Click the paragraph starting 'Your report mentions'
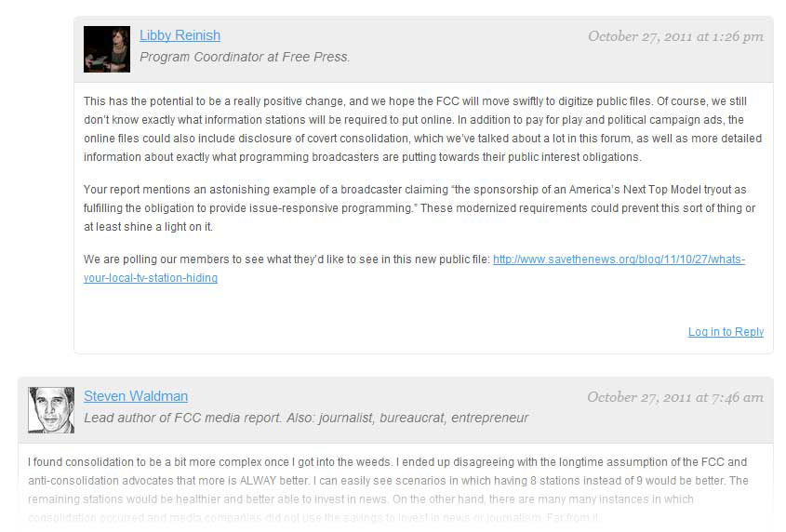The image size is (786, 532). pos(420,208)
